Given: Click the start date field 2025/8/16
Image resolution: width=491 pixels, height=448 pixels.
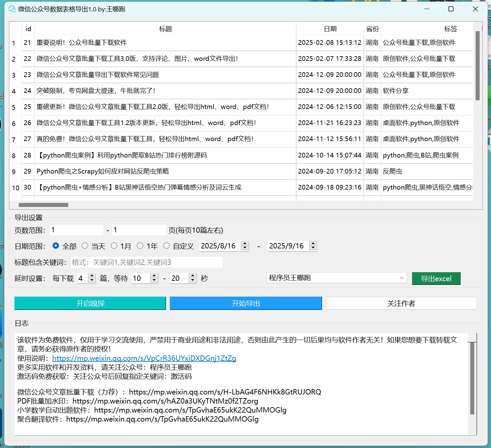Looking at the screenshot, I should point(220,246).
